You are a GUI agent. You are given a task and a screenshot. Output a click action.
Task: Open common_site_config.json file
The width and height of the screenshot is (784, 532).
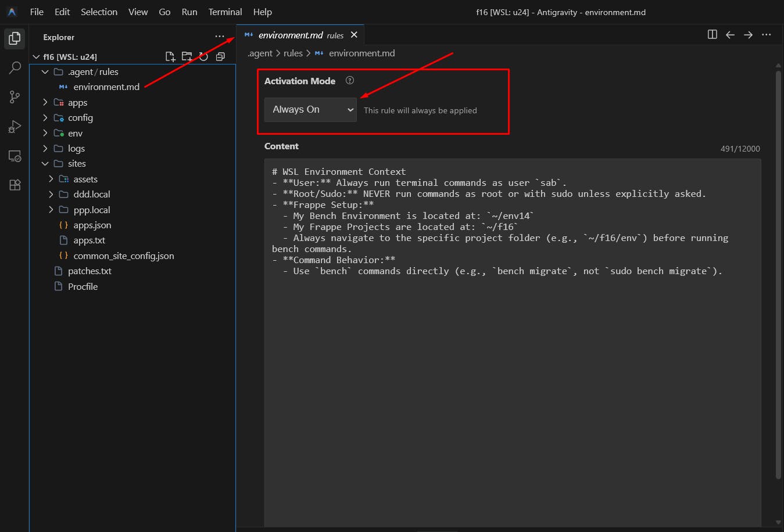pyautogui.click(x=123, y=256)
